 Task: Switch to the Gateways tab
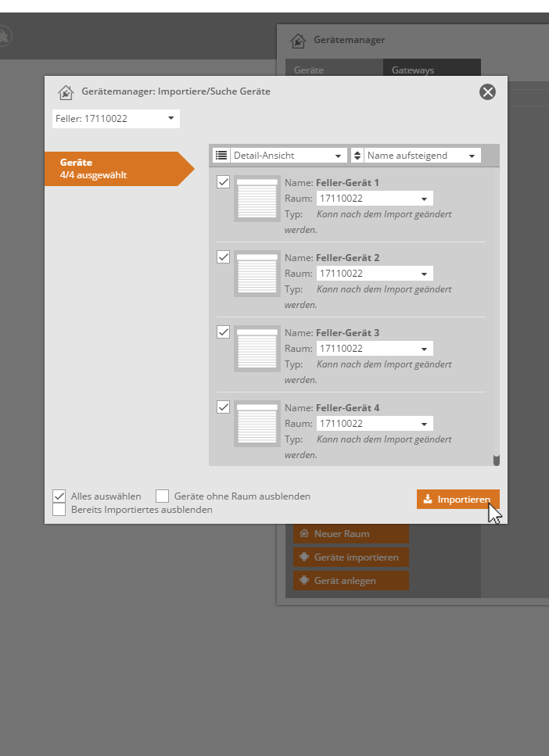pyautogui.click(x=432, y=70)
